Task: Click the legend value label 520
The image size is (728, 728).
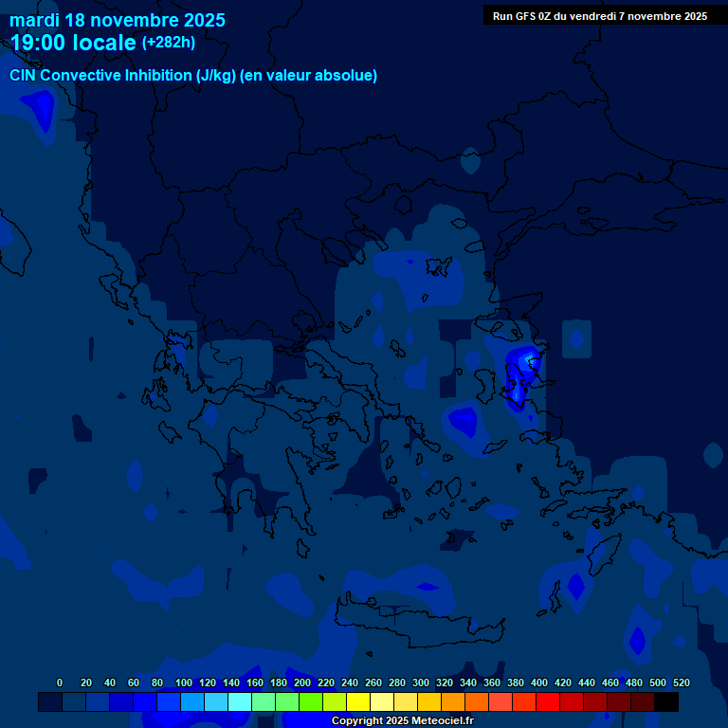Action: point(681,682)
